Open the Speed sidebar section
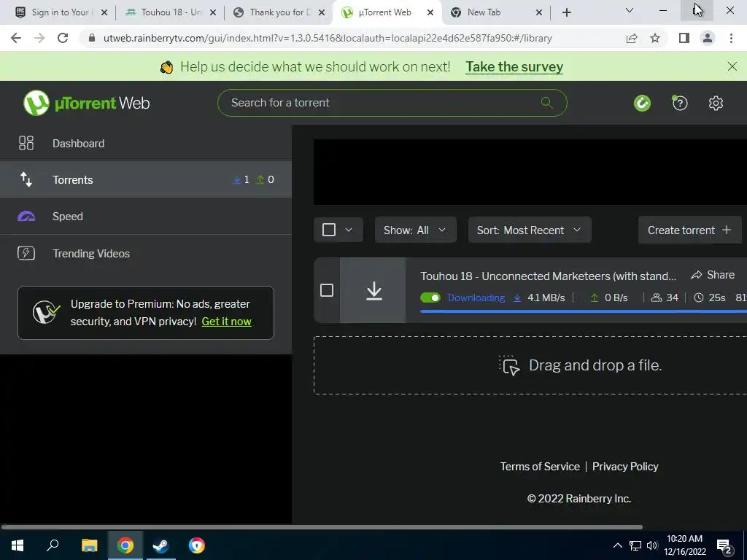 pos(146,216)
